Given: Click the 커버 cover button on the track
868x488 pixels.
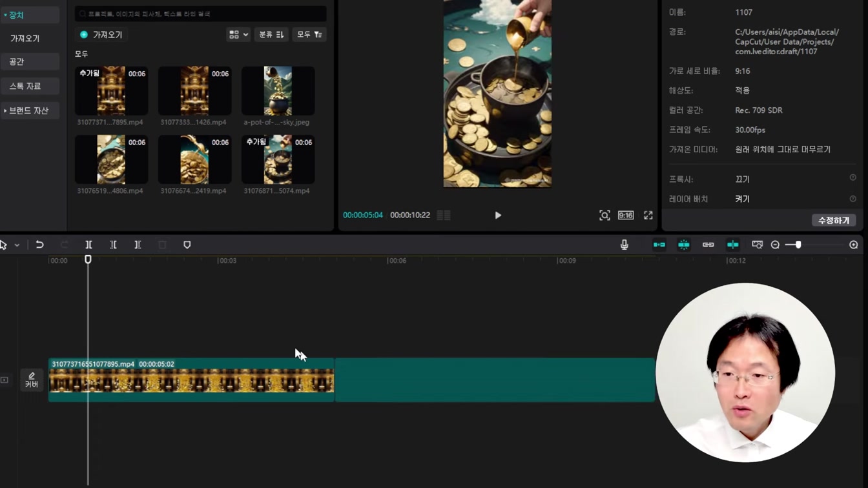Looking at the screenshot, I should pos(32,380).
